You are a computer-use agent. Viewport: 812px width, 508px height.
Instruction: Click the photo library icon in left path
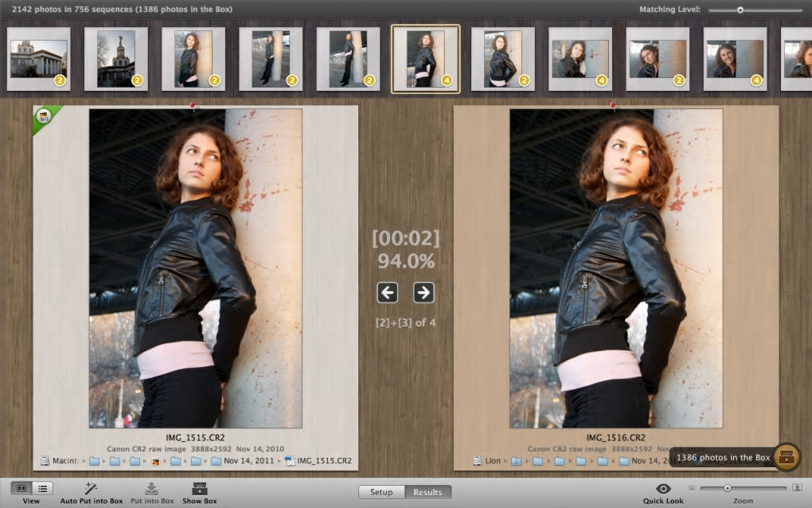[155, 461]
